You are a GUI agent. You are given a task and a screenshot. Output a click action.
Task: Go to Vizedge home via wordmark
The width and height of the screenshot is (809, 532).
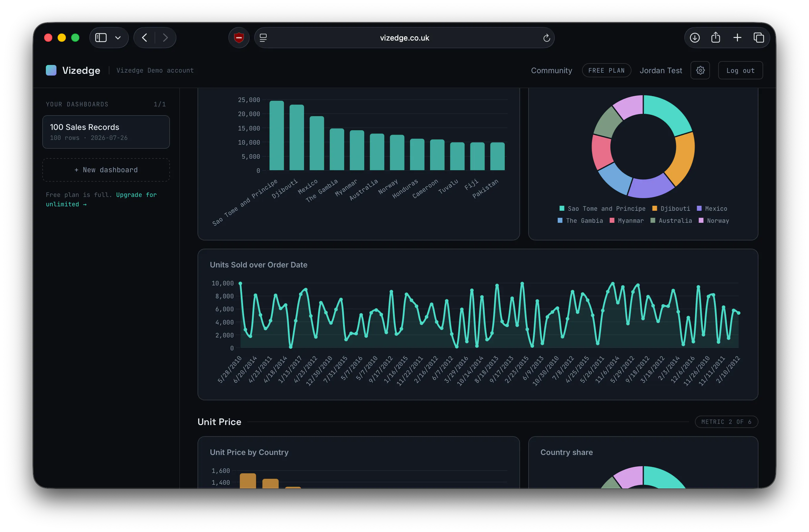81,70
